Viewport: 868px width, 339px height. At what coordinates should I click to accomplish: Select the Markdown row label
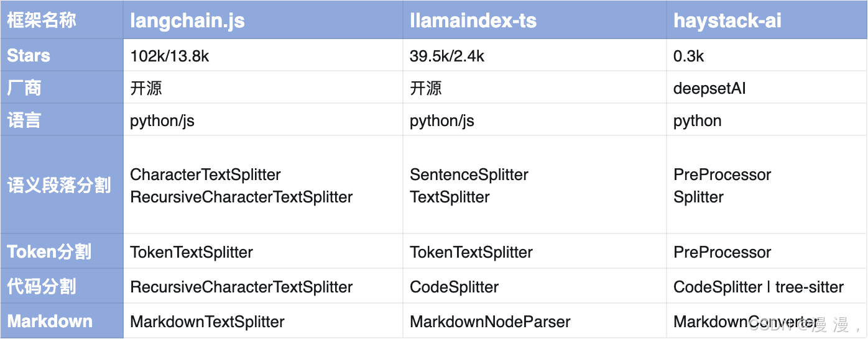50,322
